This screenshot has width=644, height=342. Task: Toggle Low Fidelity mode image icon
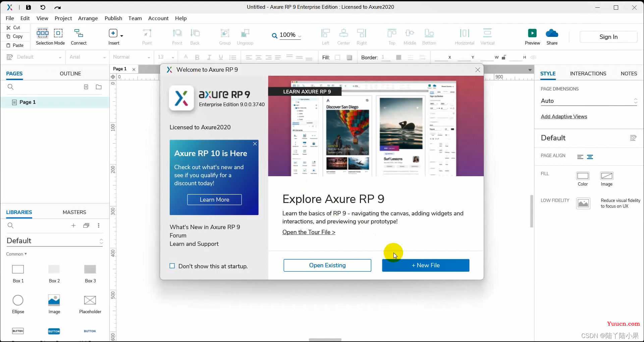point(583,203)
